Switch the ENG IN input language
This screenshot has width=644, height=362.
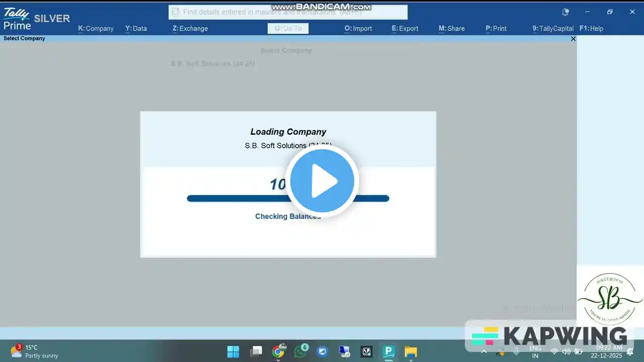coord(535,351)
